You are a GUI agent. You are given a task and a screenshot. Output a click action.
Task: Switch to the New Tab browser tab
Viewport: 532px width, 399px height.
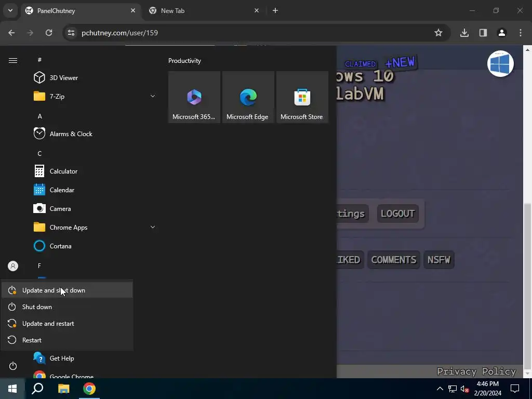point(203,11)
